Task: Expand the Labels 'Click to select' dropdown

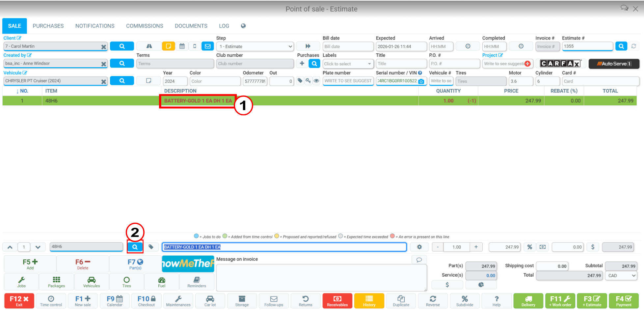Action: pyautogui.click(x=348, y=63)
